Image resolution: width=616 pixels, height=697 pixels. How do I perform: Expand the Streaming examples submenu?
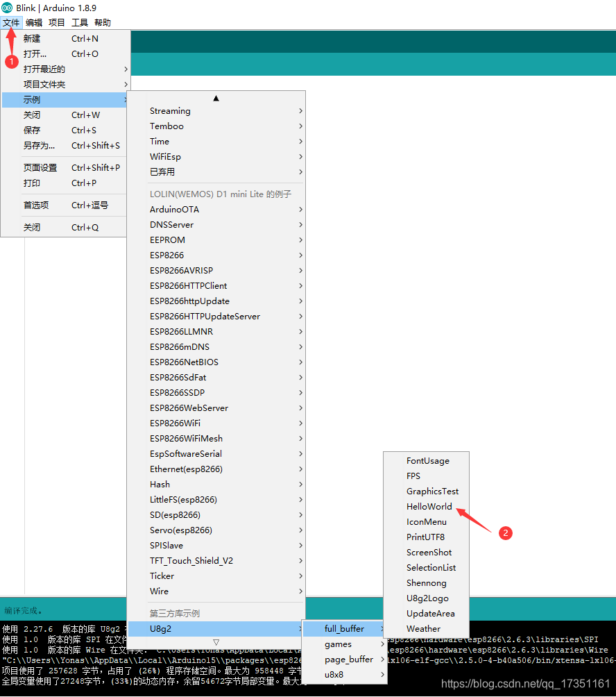tap(216, 110)
